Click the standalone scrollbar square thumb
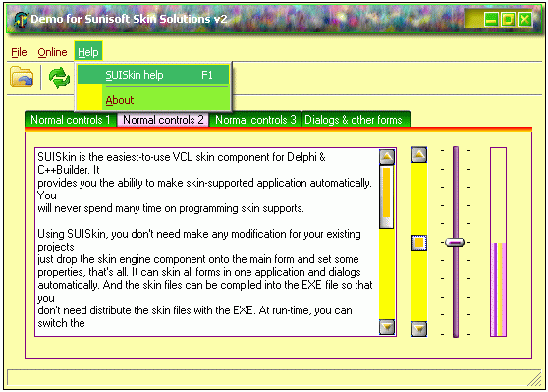548x392 pixels. click(419, 243)
